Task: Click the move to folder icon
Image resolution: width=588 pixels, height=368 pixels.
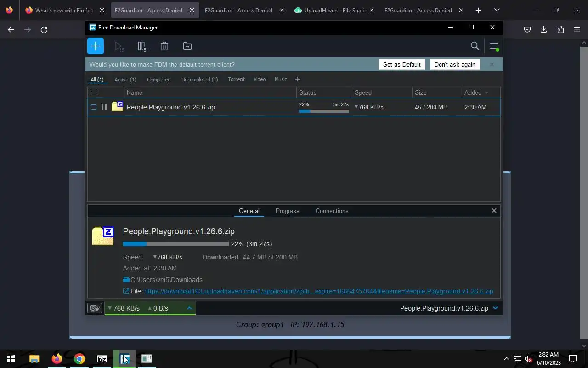Action: pos(187,46)
